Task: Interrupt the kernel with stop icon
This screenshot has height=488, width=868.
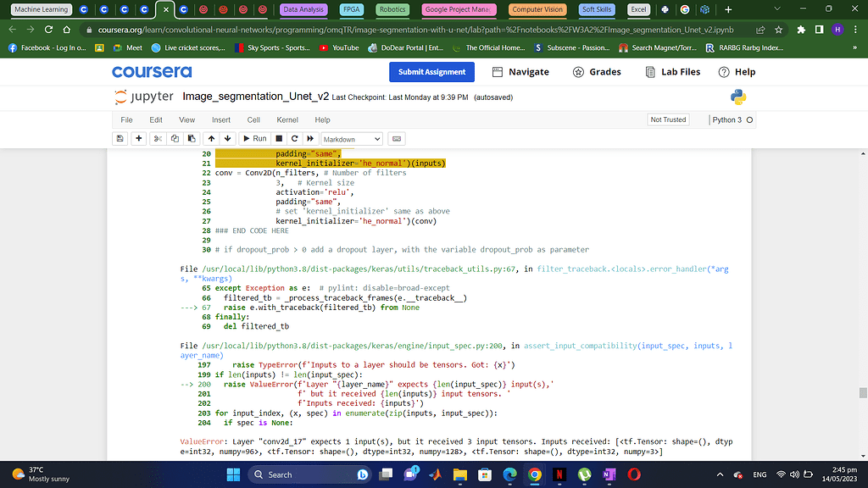Action: (279, 138)
